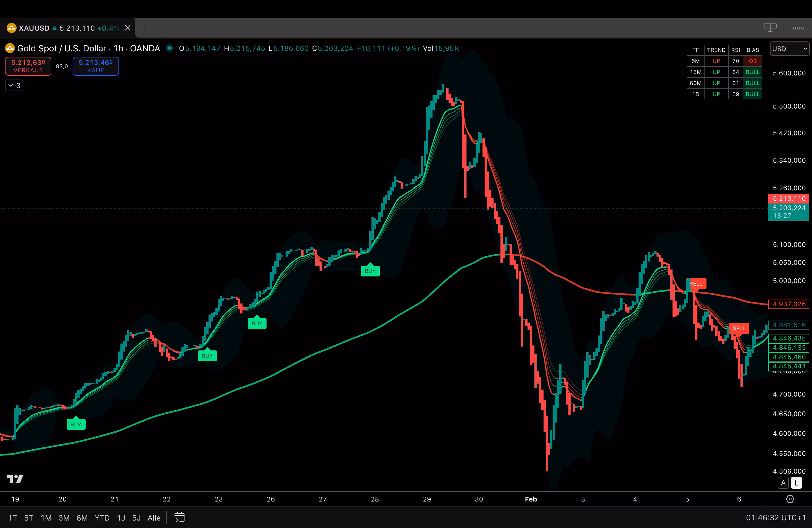812x528 pixels.
Task: Expand the collapsed indicators list showing 3
Action: click(x=14, y=85)
